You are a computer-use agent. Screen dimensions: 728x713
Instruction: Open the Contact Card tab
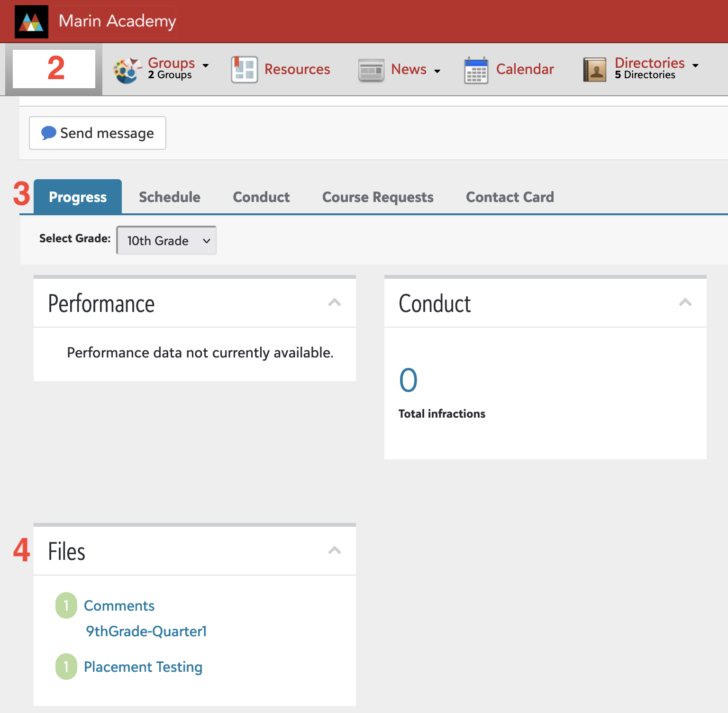pyautogui.click(x=510, y=197)
